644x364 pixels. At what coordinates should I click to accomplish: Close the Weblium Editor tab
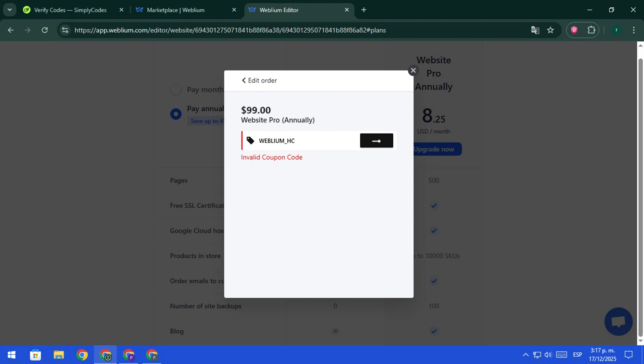pyautogui.click(x=347, y=10)
